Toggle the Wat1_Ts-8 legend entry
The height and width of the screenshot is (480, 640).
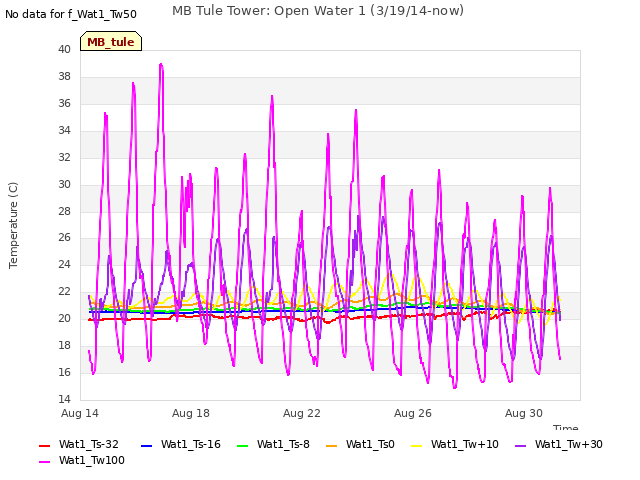273,444
